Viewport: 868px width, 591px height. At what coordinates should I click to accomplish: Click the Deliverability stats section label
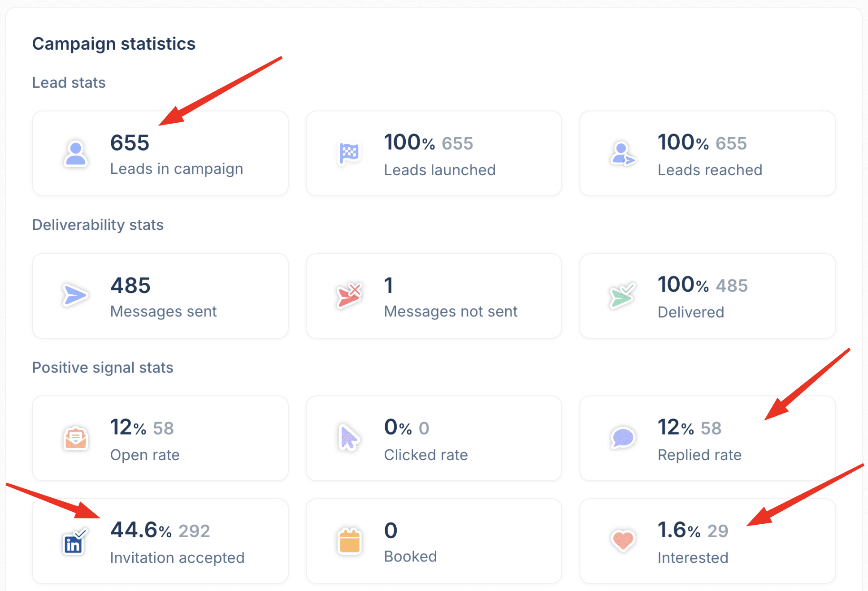(x=98, y=225)
